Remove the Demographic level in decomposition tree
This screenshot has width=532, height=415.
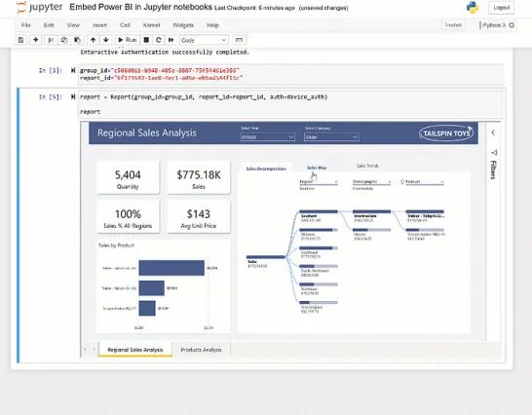(x=390, y=182)
